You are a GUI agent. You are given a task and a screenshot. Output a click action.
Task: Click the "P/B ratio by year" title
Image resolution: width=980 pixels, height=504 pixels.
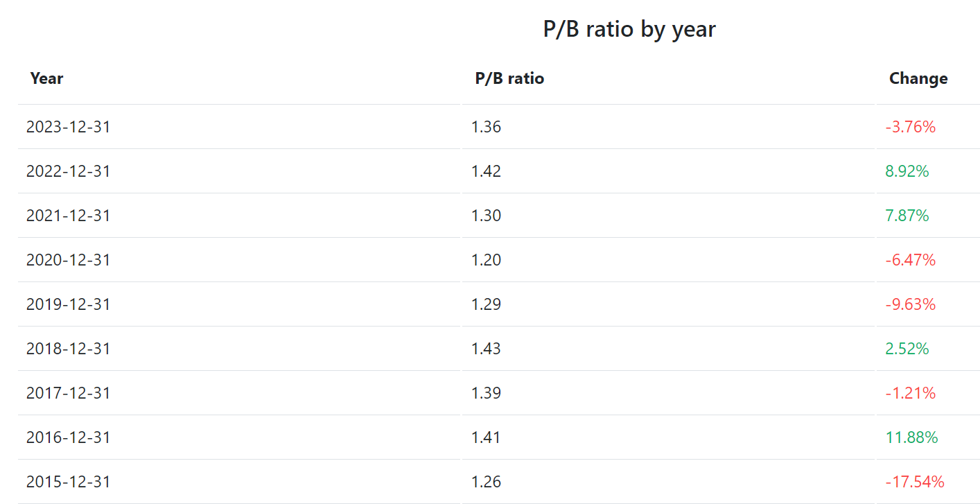tap(629, 29)
